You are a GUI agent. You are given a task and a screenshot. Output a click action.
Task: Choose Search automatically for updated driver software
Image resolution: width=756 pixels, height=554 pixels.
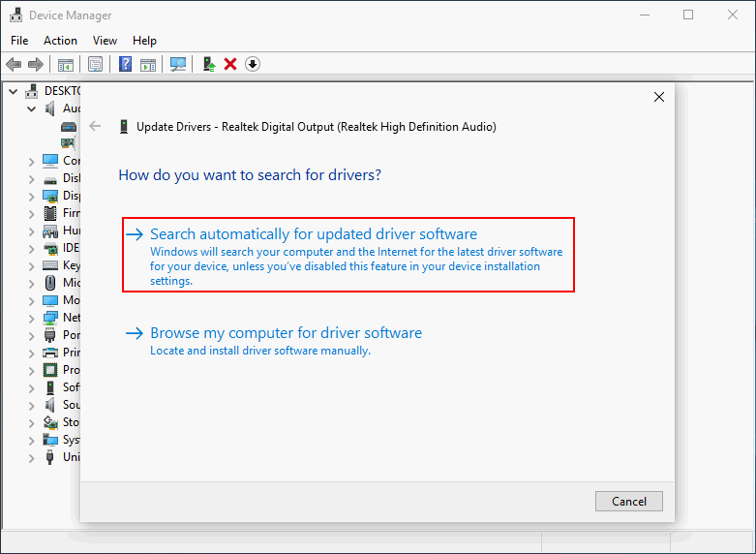click(348, 255)
